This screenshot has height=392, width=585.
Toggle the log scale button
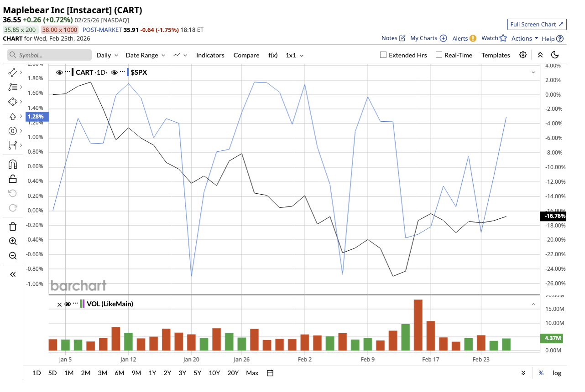pyautogui.click(x=557, y=373)
